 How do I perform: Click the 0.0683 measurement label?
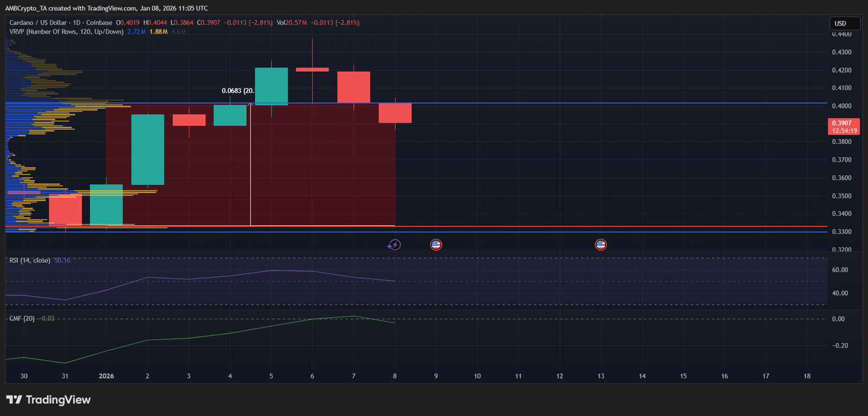click(238, 91)
